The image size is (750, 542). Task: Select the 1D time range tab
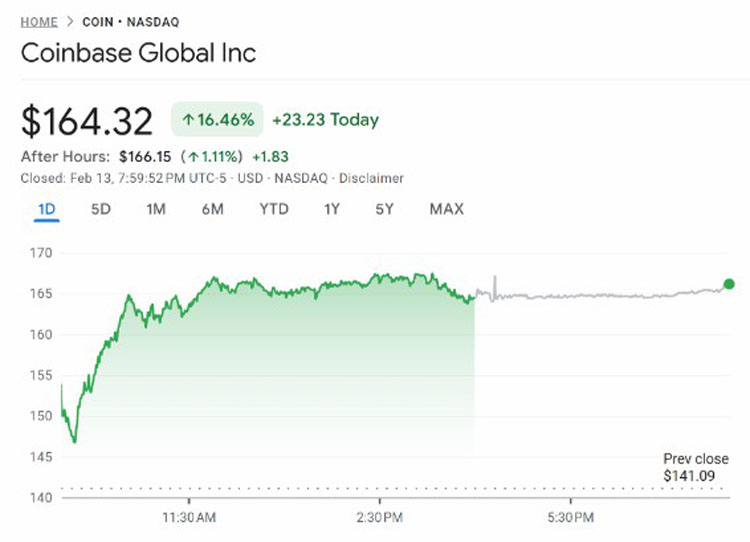pyautogui.click(x=46, y=209)
